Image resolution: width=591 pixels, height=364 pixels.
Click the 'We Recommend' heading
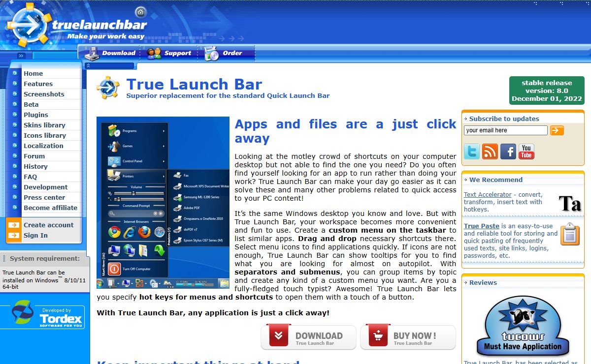(496, 180)
